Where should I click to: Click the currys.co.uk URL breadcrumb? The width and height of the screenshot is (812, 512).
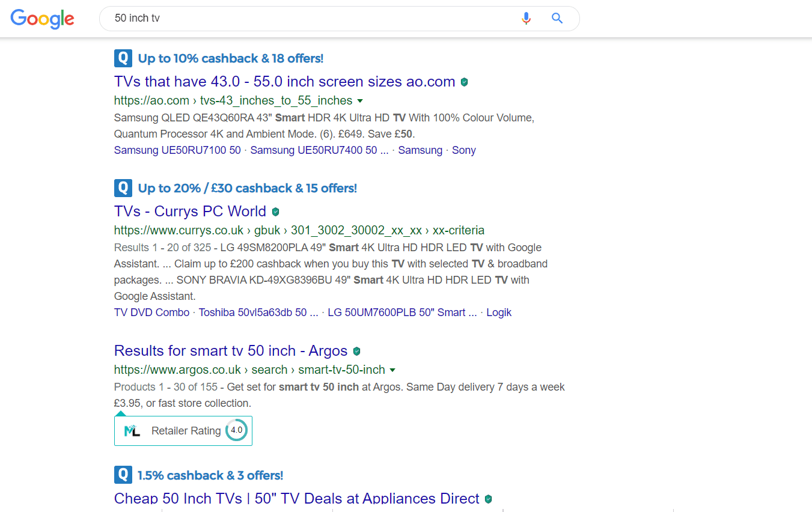coord(299,230)
